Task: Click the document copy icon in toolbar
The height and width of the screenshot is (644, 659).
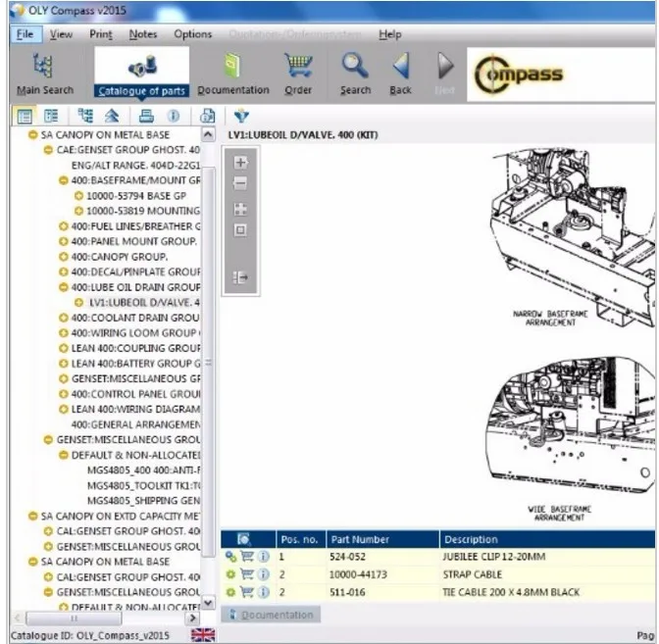Action: coord(207,116)
